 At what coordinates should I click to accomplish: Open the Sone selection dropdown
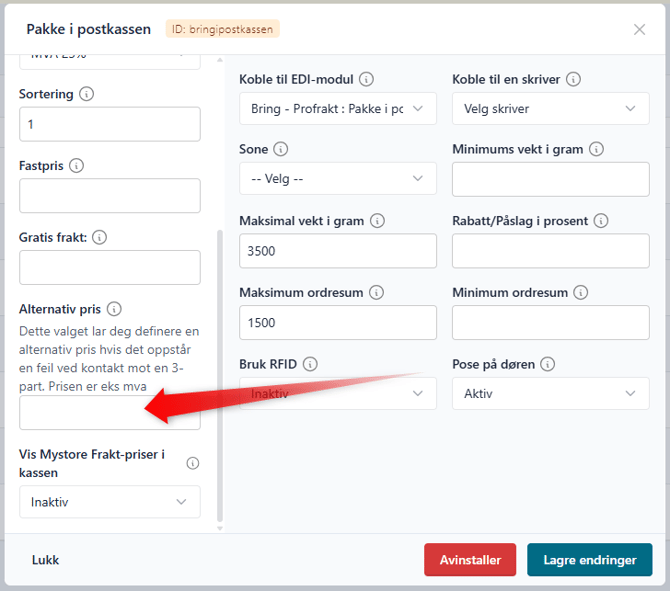(x=338, y=179)
